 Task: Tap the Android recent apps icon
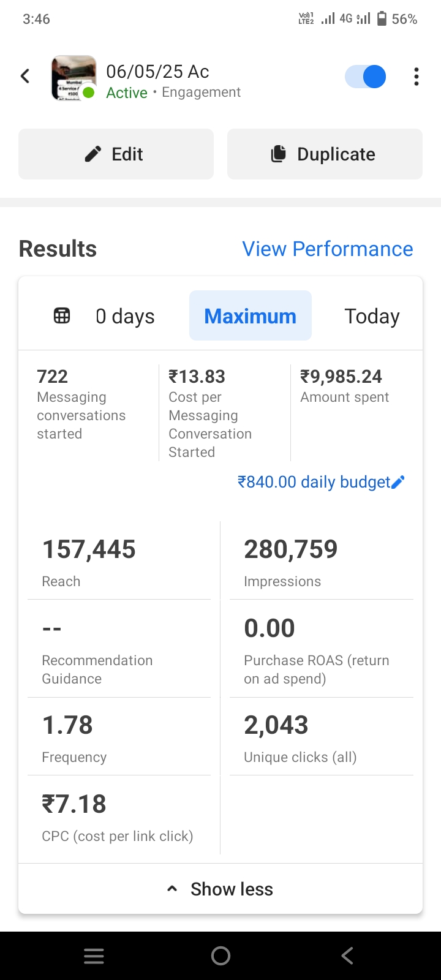tap(94, 956)
